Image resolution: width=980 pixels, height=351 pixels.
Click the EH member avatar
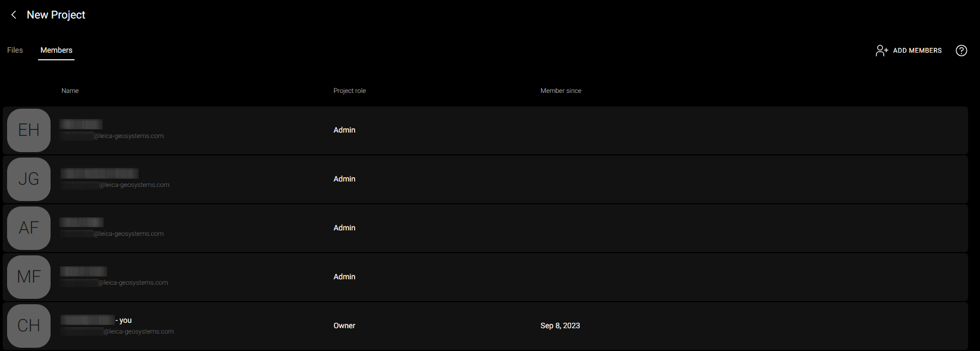29,130
